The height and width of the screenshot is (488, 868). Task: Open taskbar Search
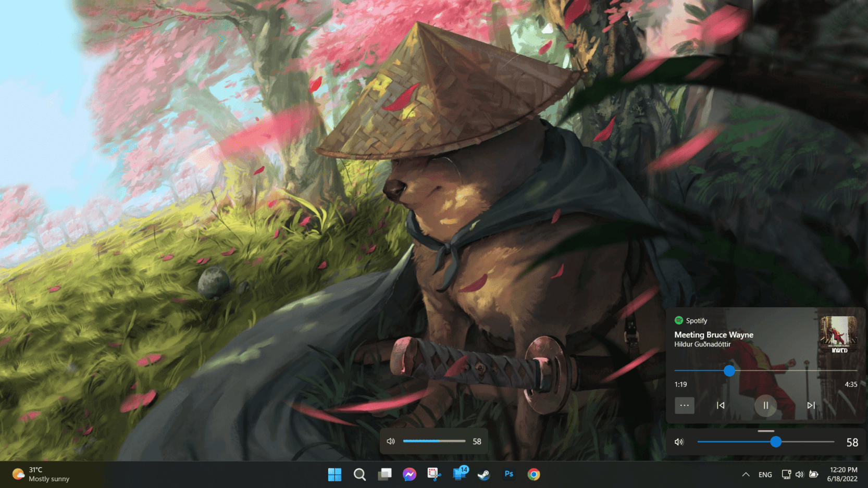click(359, 474)
